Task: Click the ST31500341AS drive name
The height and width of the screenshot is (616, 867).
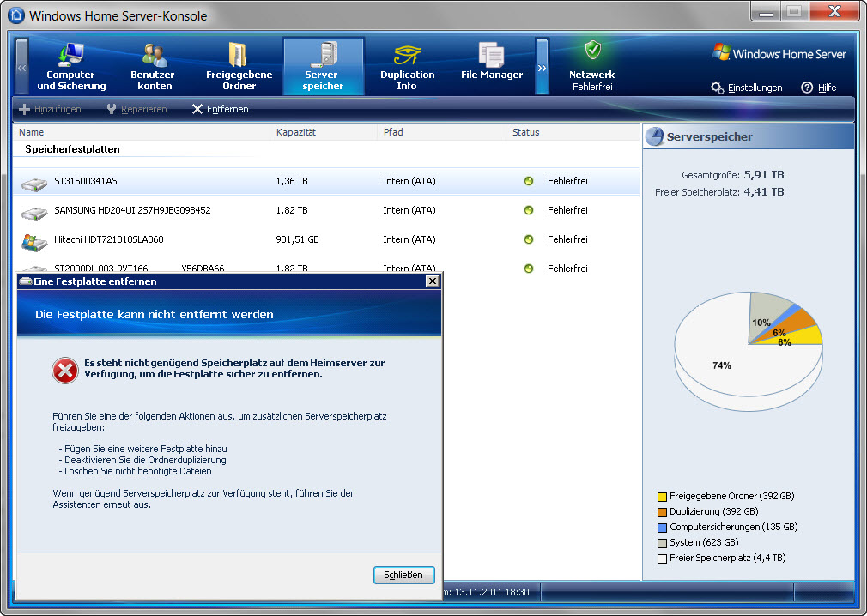Action: click(86, 181)
